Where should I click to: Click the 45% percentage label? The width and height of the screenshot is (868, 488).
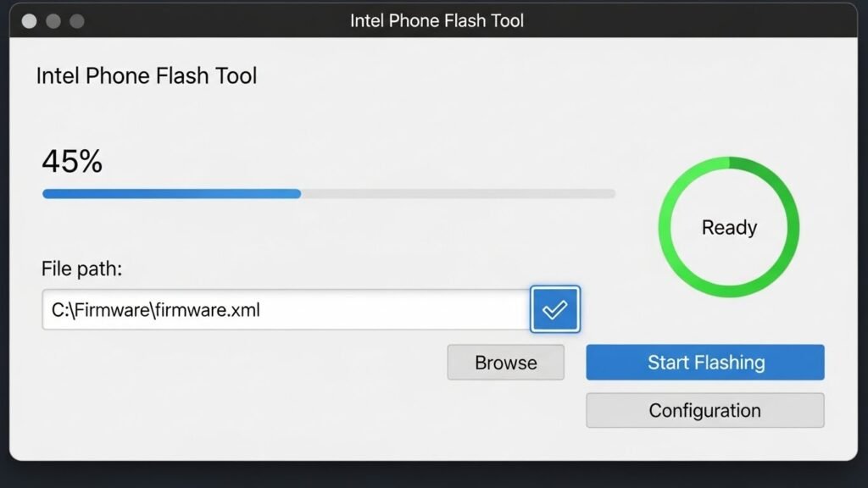(x=71, y=161)
